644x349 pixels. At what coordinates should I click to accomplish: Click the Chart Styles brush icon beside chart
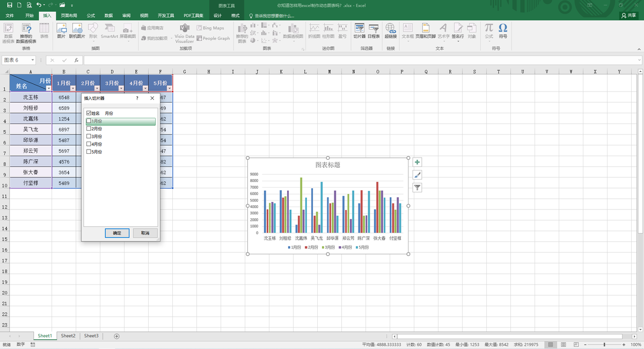coord(418,175)
